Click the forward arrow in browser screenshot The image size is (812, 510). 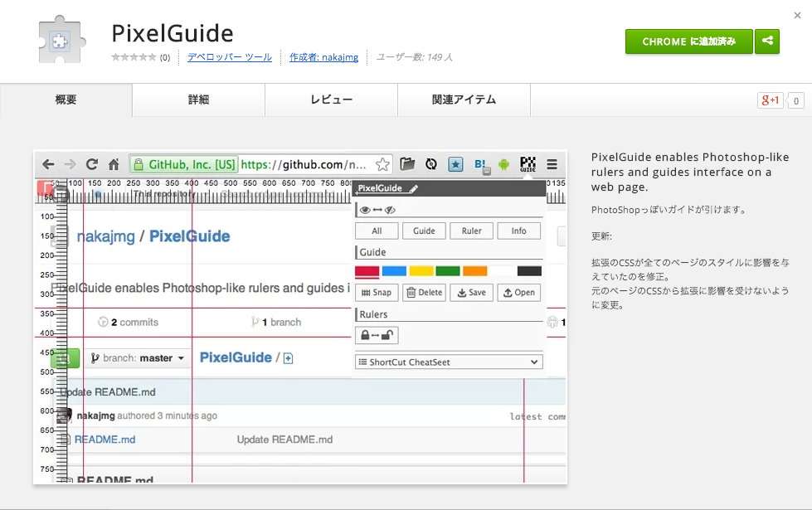70,165
